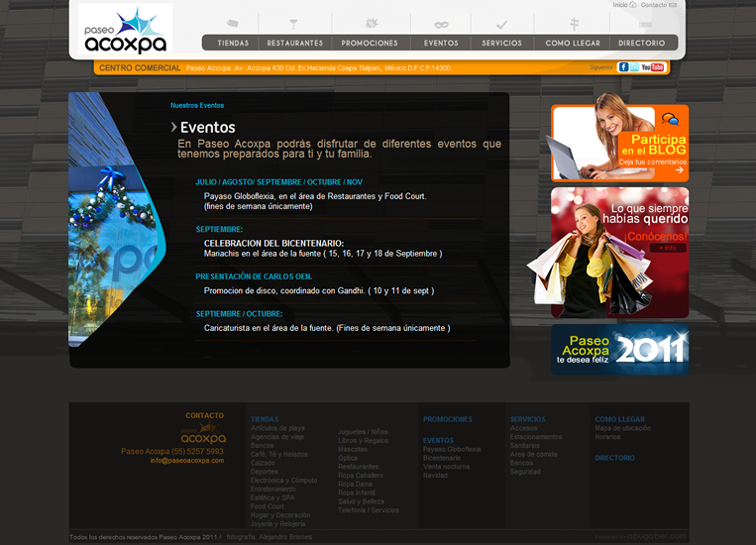Click footer link 'Ropa Caballero'

[361, 475]
